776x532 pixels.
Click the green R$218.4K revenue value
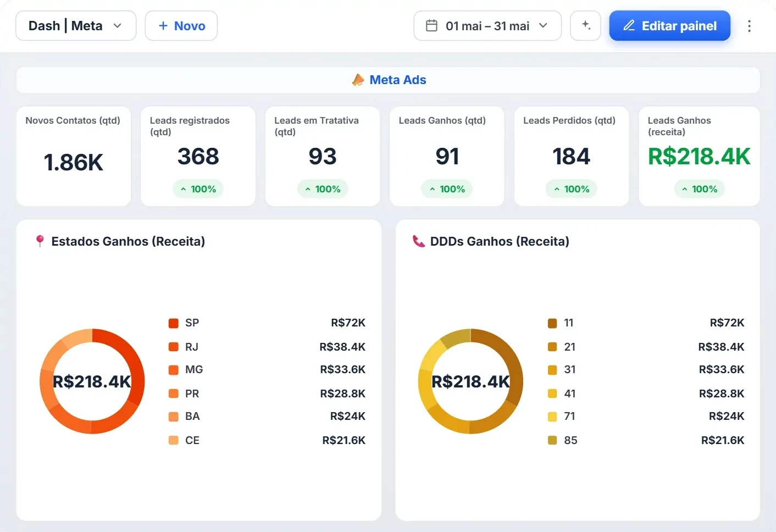(699, 157)
